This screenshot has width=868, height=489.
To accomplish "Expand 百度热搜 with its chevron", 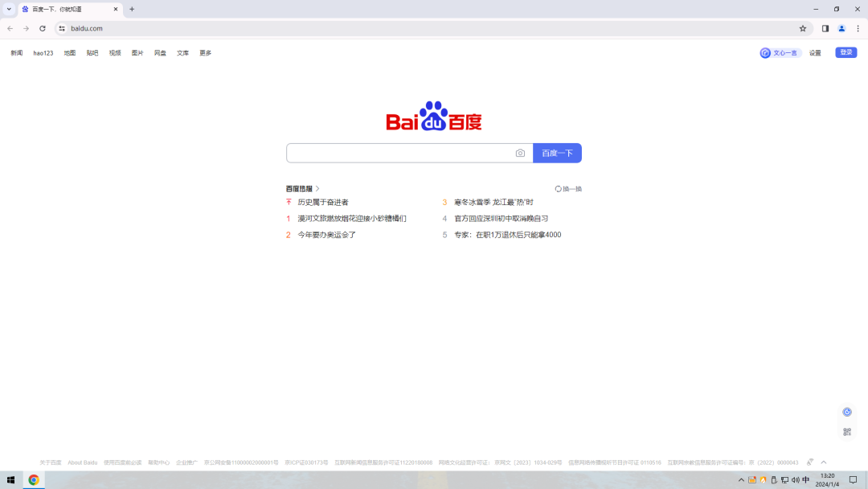I will point(317,189).
